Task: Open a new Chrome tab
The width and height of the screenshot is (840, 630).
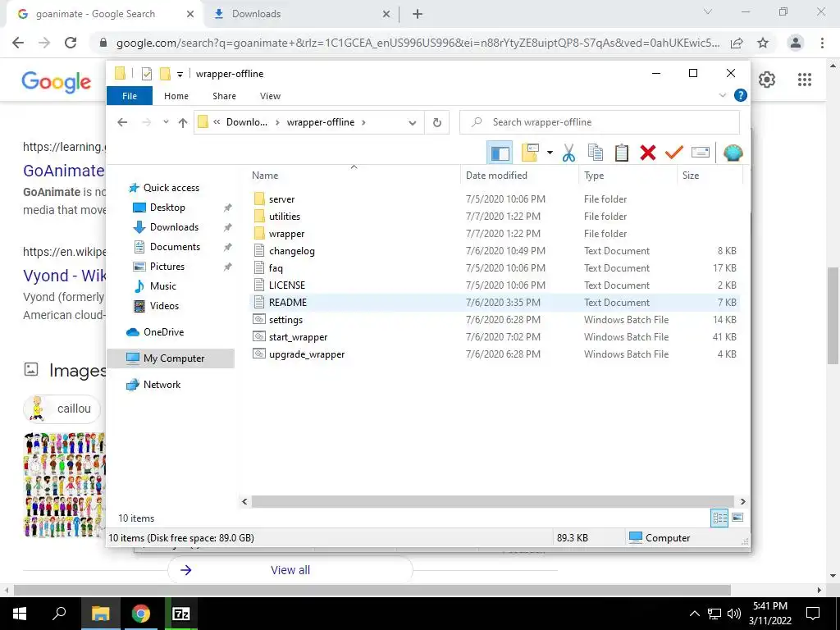Action: coord(418,15)
